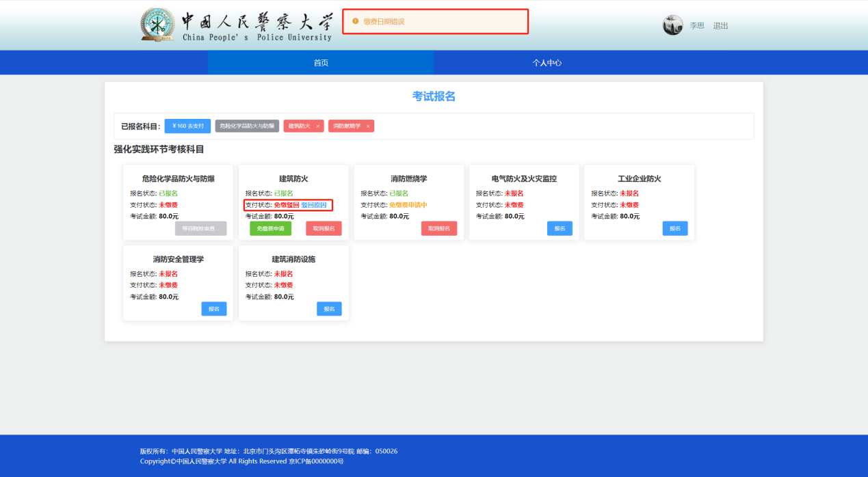
Task: Click the gray 危险化学品防火与防爆 registered tag
Action: point(247,126)
